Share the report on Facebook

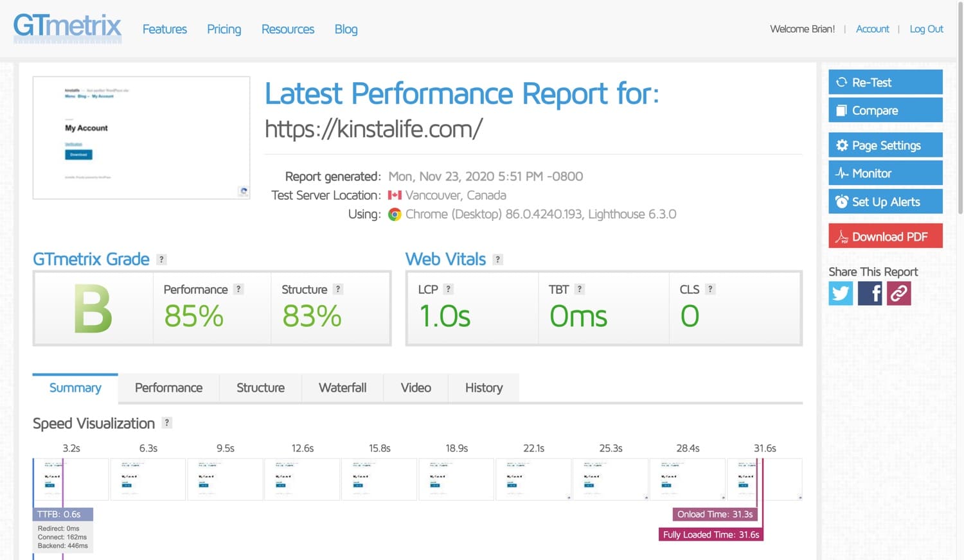click(870, 293)
